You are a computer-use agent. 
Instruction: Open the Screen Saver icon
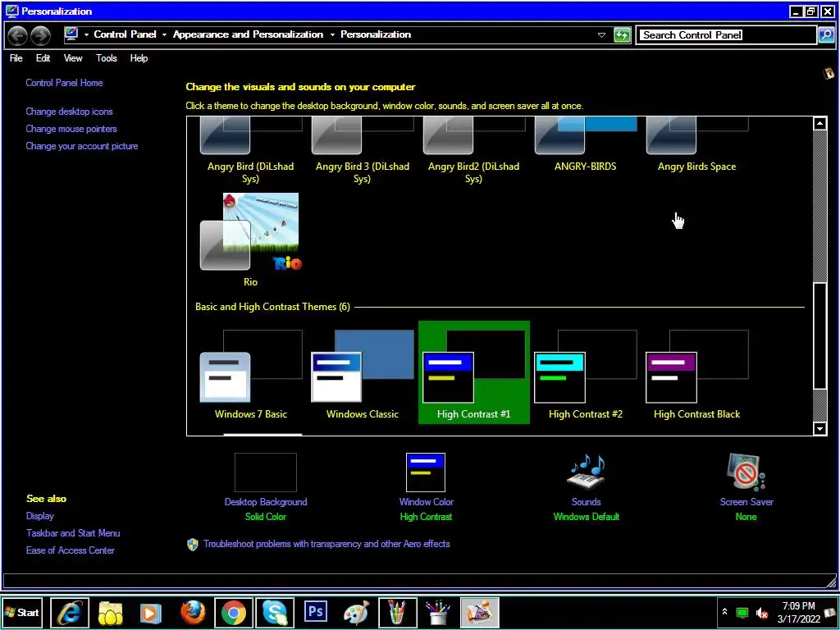746,472
